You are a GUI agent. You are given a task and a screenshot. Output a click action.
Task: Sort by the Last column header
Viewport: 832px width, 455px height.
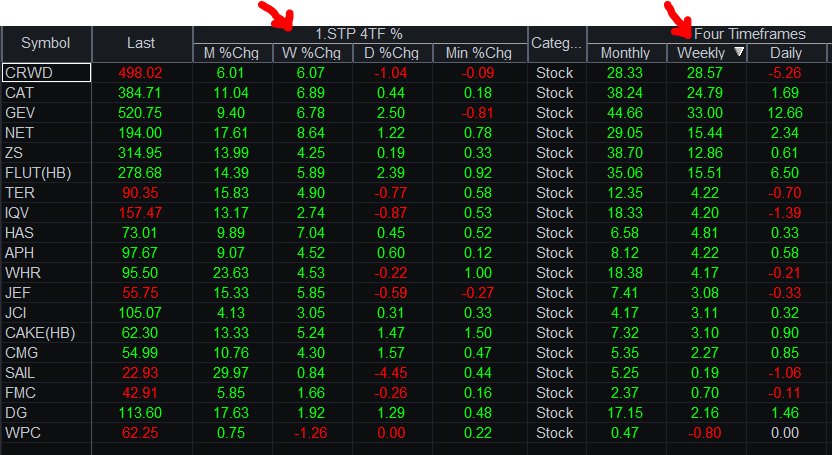point(141,43)
